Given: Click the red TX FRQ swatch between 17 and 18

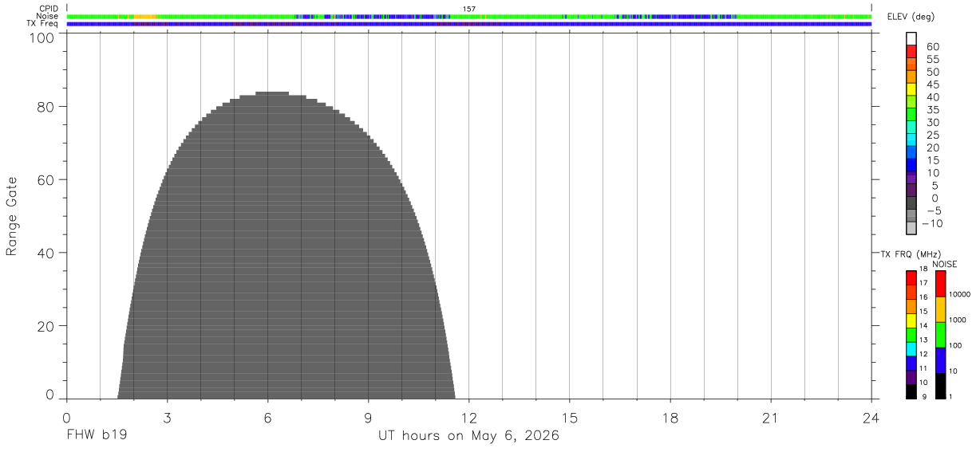Looking at the screenshot, I should [x=911, y=277].
